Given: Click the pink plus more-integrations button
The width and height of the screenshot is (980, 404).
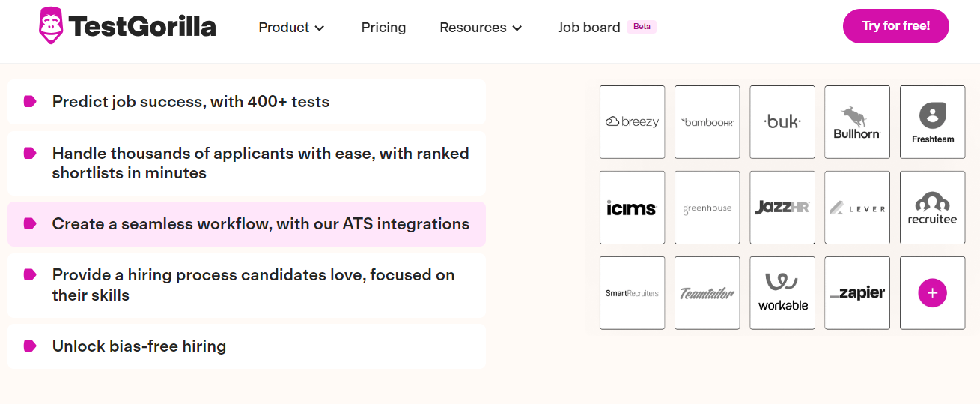Looking at the screenshot, I should click(932, 293).
